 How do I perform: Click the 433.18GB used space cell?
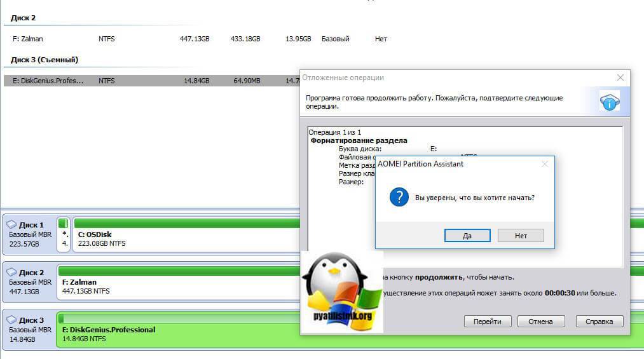(245, 39)
